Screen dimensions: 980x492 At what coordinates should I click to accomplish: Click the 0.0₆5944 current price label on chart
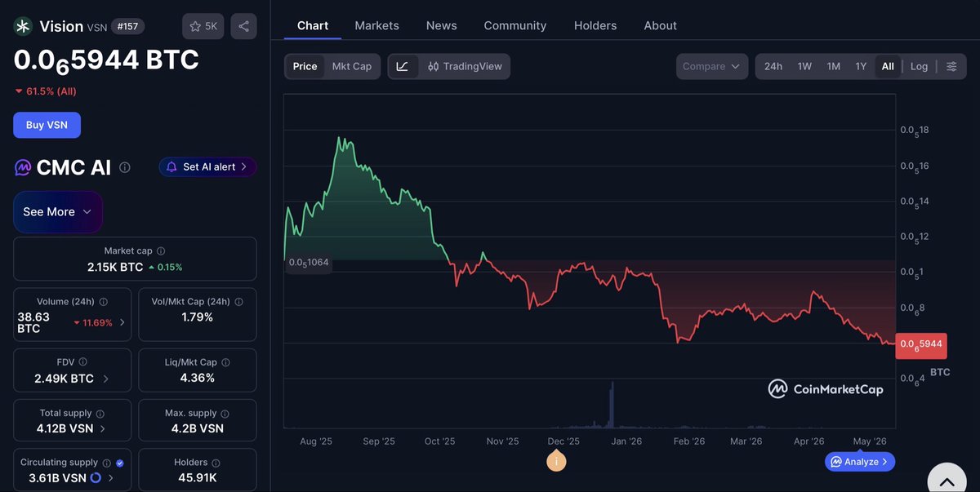point(921,344)
